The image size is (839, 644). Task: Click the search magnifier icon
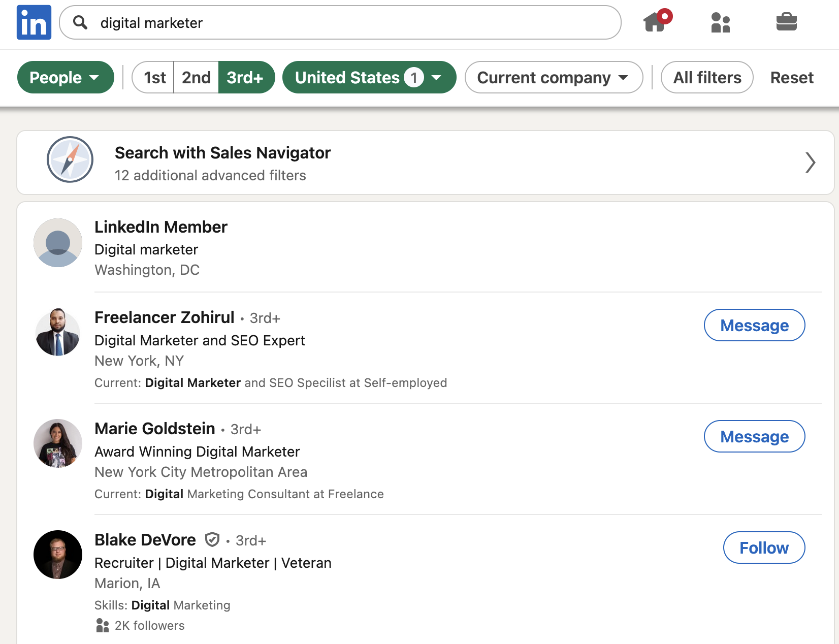[x=80, y=22]
